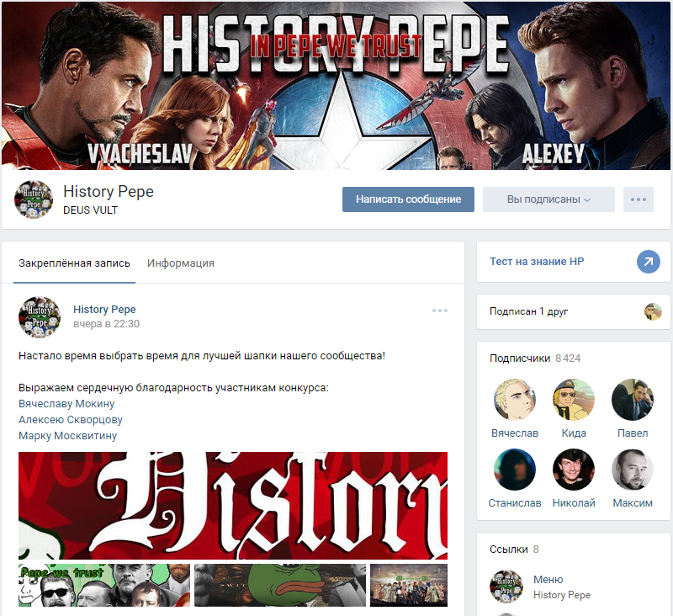Viewport: 673px width, 616px height.
Task: Open the 'Тест на знание HP' link
Action: tap(537, 262)
